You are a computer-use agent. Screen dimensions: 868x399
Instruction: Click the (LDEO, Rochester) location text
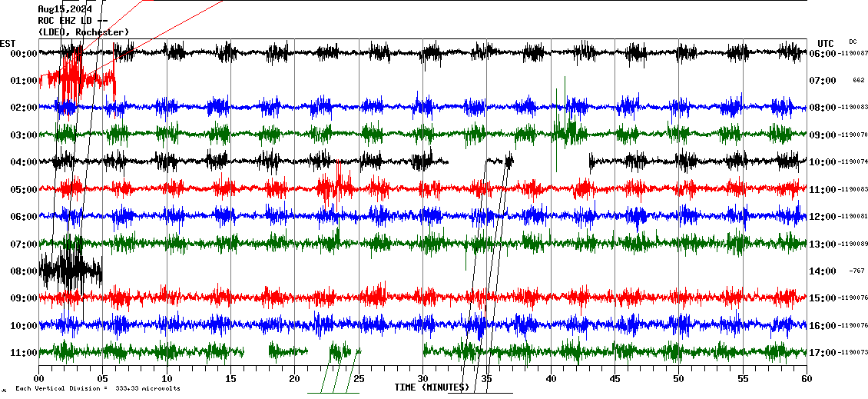84,32
